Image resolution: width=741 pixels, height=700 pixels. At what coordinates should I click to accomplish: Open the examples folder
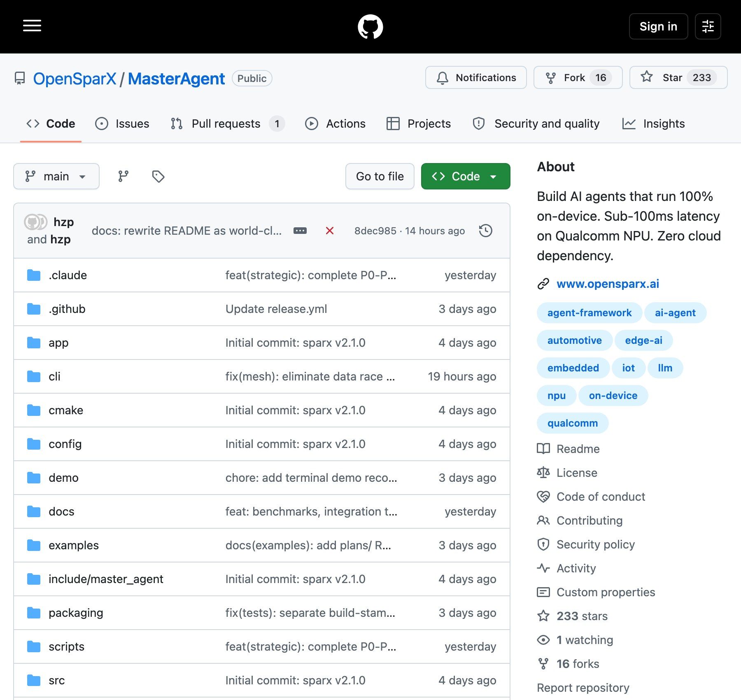pos(74,545)
